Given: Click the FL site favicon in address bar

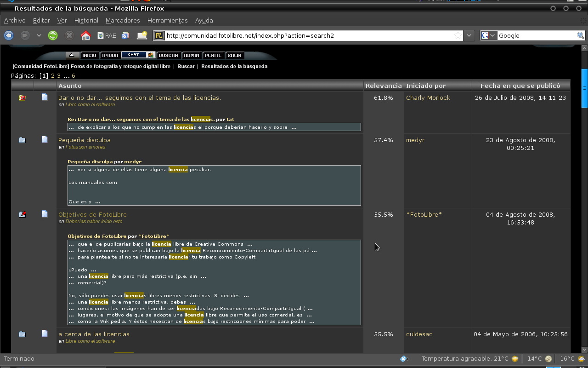Looking at the screenshot, I should [159, 35].
